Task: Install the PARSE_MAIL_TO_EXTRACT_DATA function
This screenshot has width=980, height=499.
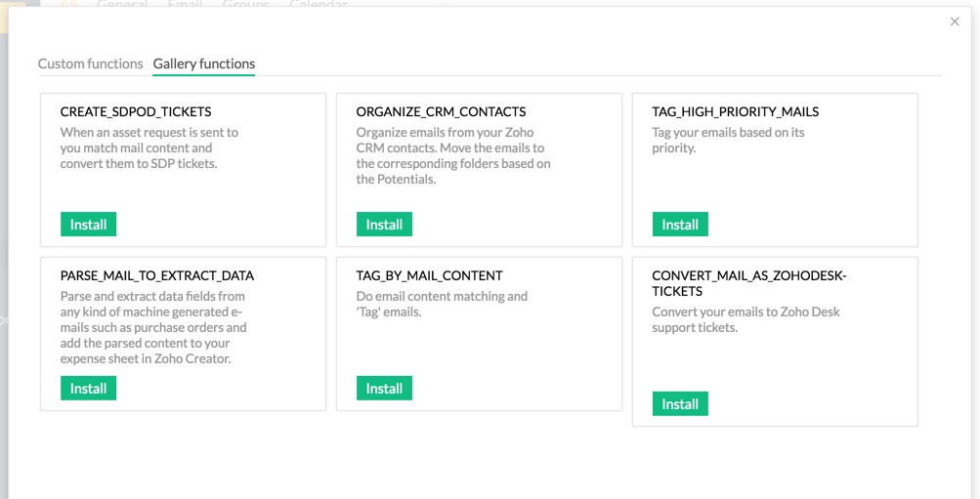Action: pyautogui.click(x=88, y=389)
